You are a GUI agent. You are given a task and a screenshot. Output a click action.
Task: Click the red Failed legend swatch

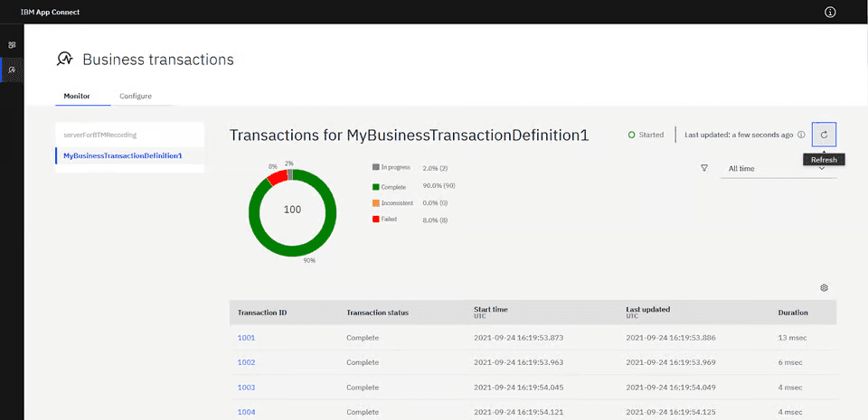(375, 219)
